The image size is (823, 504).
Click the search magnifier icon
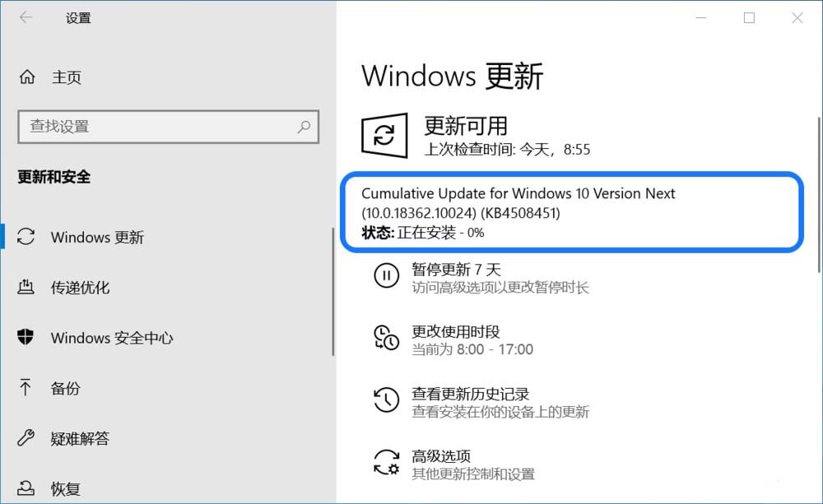pos(304,127)
